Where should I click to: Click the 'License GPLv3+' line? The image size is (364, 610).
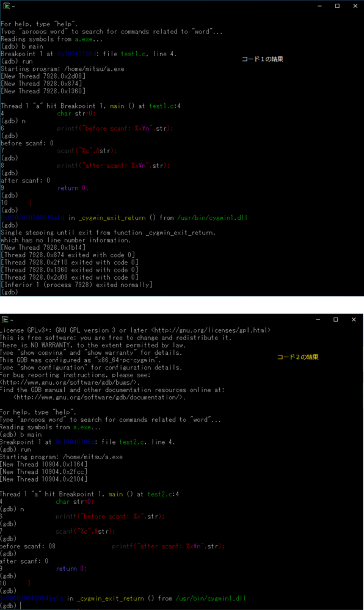pyautogui.click(x=135, y=330)
